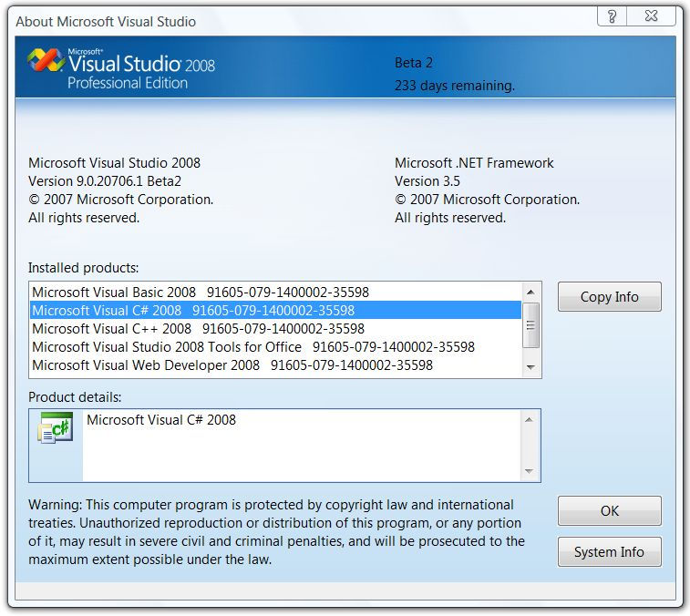This screenshot has height=616, width=690.
Task: Click the installed products list up arrow
Action: [530, 293]
